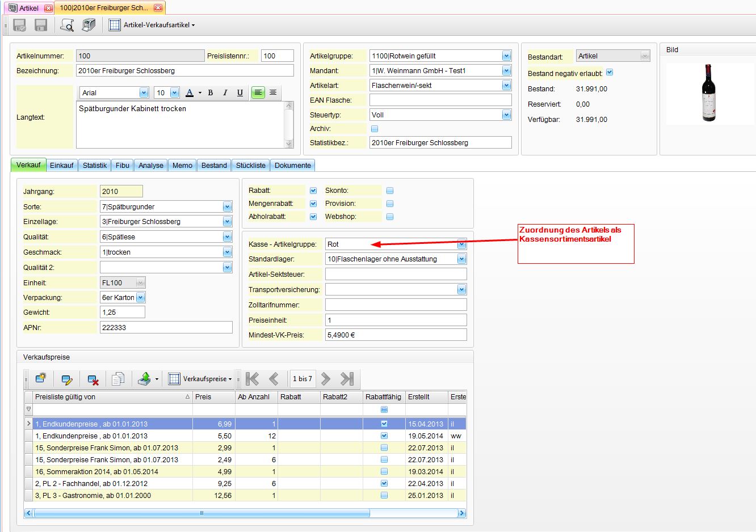Switch to the Dokumente tab
The height and width of the screenshot is (532, 756).
click(292, 165)
